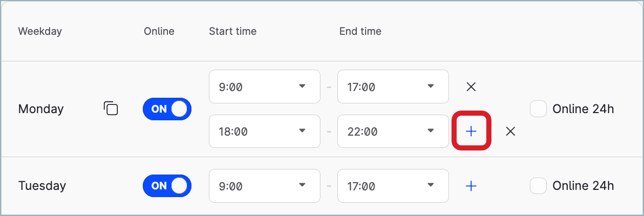Image resolution: width=644 pixels, height=216 pixels.
Task: Click the Start time column header
Action: tap(232, 31)
